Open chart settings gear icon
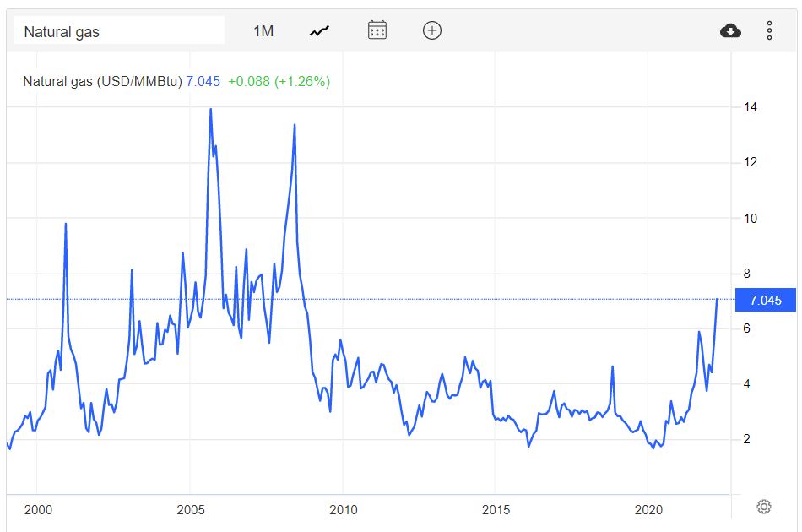This screenshot has height=532, width=802. [764, 507]
